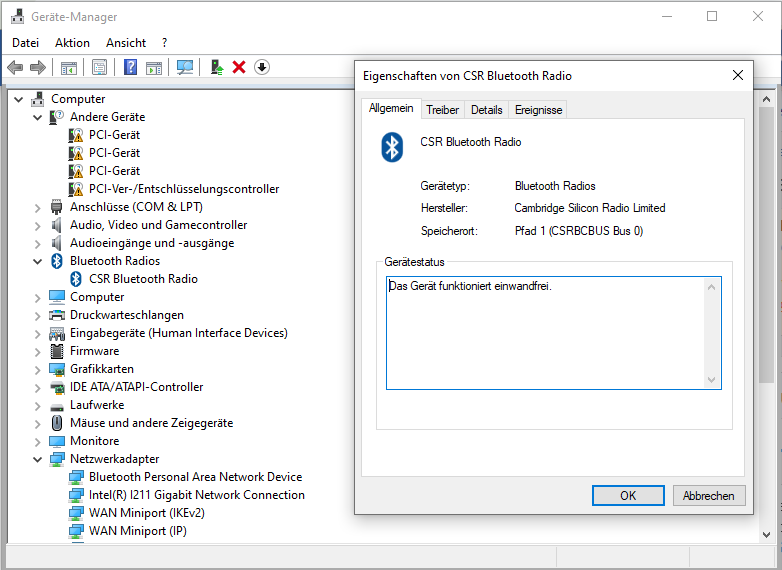Collapse the Andere Geräte category
Viewport: 782px width, 570px height.
(x=37, y=117)
